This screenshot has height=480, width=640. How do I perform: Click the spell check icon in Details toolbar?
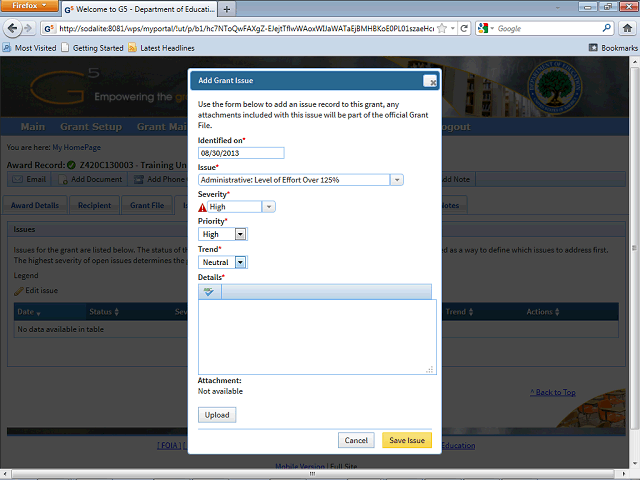[209, 292]
